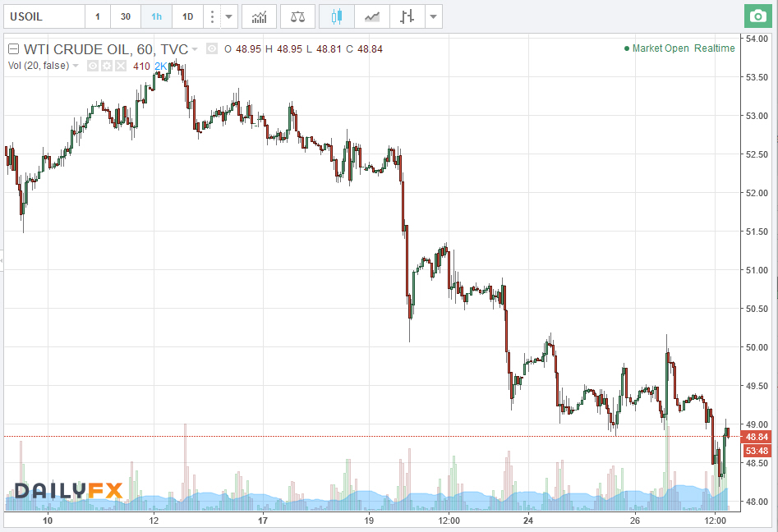This screenshot has height=532, width=778.
Task: Toggle visibility of WTI Crude Oil series
Action: click(212, 48)
